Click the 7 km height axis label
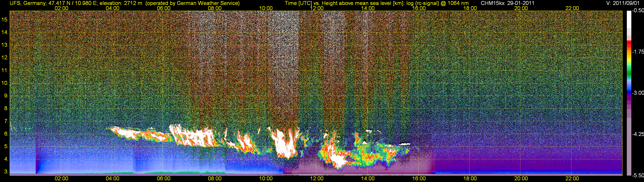The height and width of the screenshot is (182, 644). coord(6,121)
